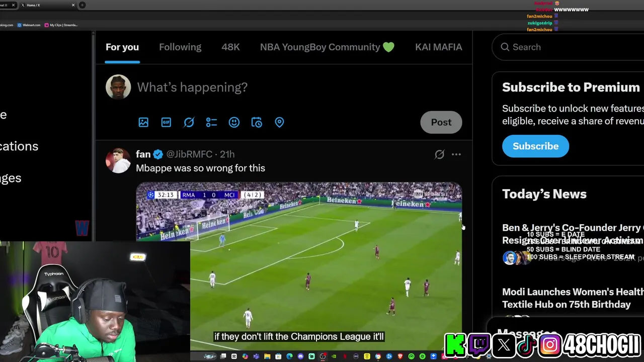Open Brave browser from the taskbar
This screenshot has width=644, height=362.
[400, 356]
